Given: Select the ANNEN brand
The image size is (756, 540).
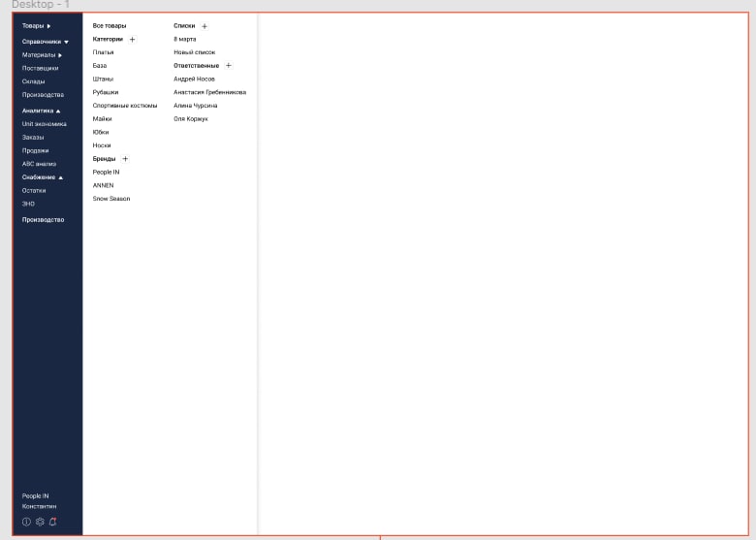Looking at the screenshot, I should pyautogui.click(x=103, y=185).
